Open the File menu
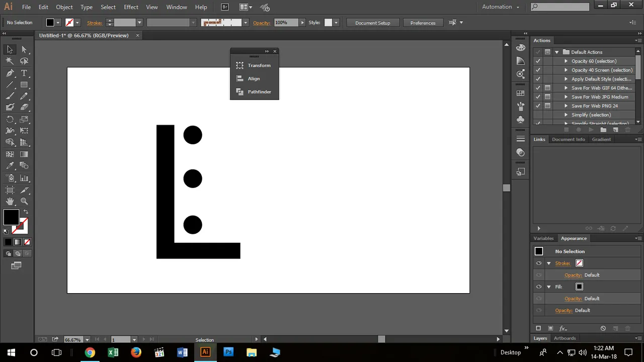 (26, 7)
